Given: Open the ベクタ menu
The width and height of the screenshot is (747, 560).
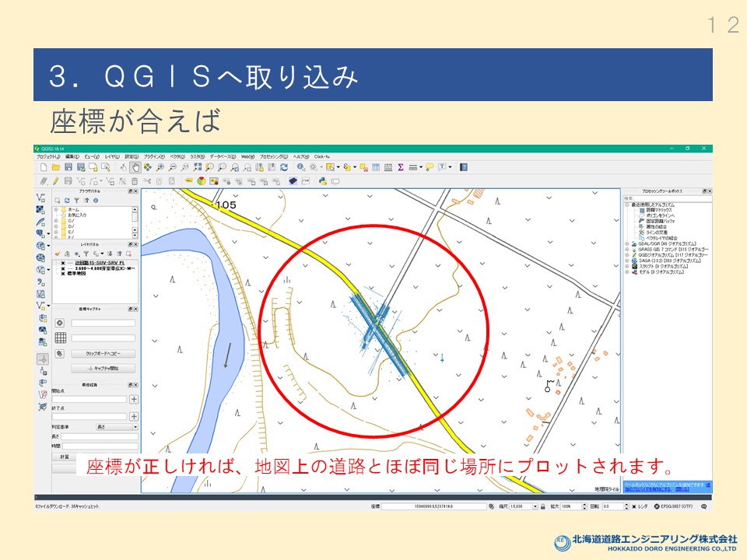Looking at the screenshot, I should (x=177, y=156).
